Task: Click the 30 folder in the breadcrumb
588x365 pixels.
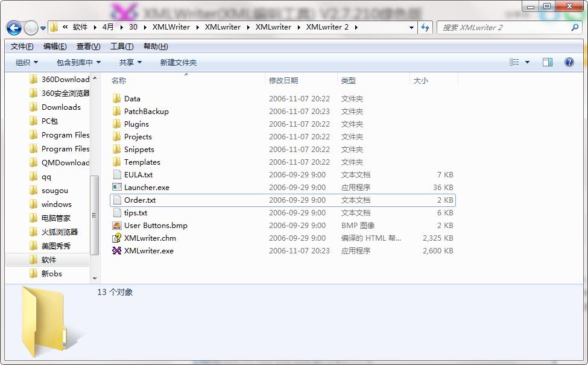Action: tap(133, 27)
